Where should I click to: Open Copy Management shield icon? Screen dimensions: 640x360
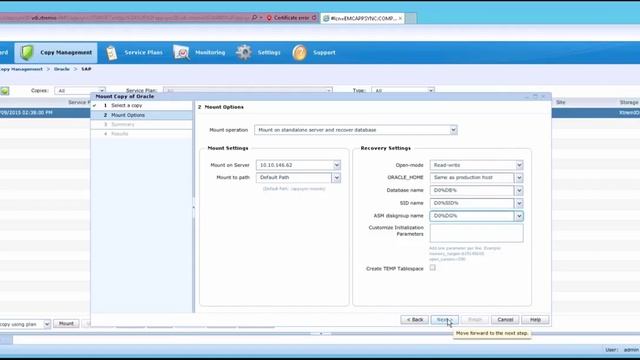click(27, 53)
